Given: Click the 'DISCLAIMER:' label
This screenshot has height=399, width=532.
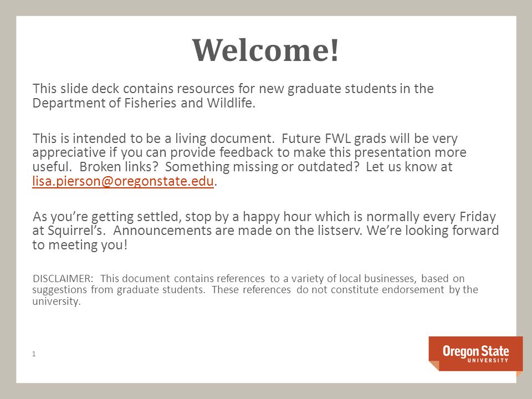Looking at the screenshot, I should 63,279.
